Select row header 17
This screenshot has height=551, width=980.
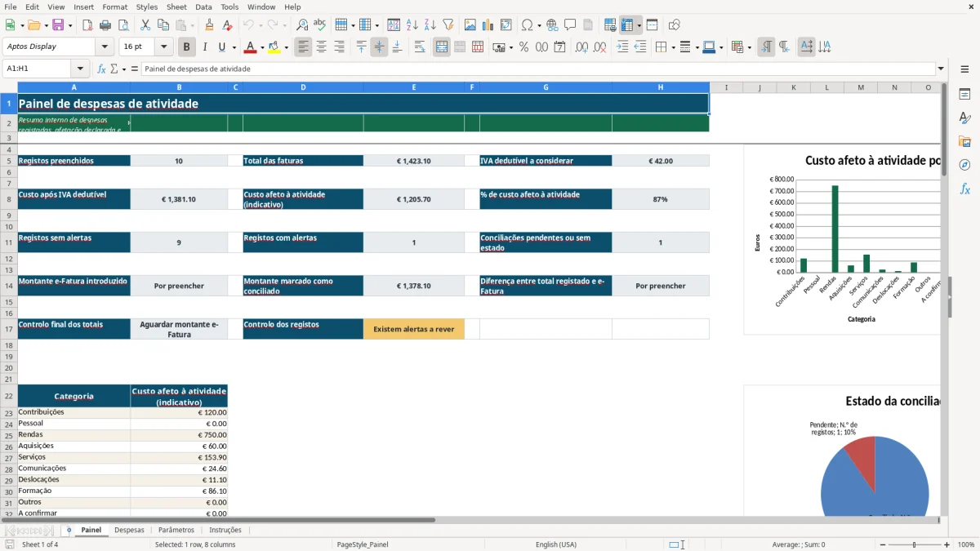[8, 329]
